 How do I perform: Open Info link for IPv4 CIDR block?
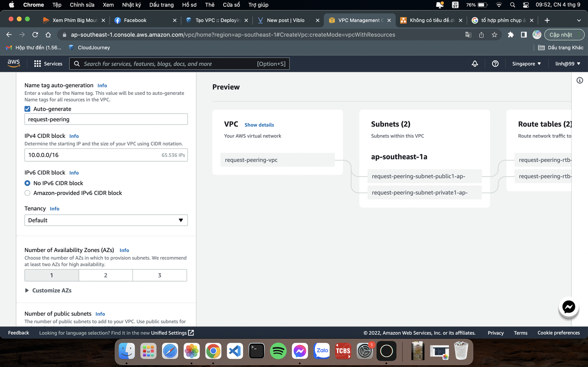pos(74,136)
